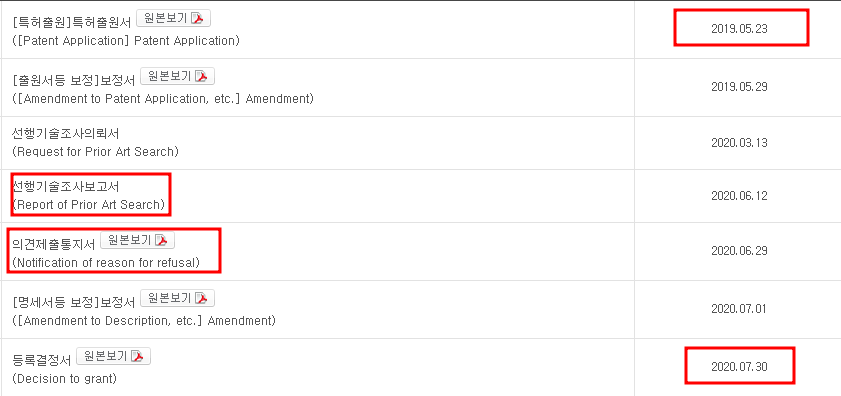The height and width of the screenshot is (396, 841).
Task: Select the date cell 2020.07.01
Action: tap(739, 310)
